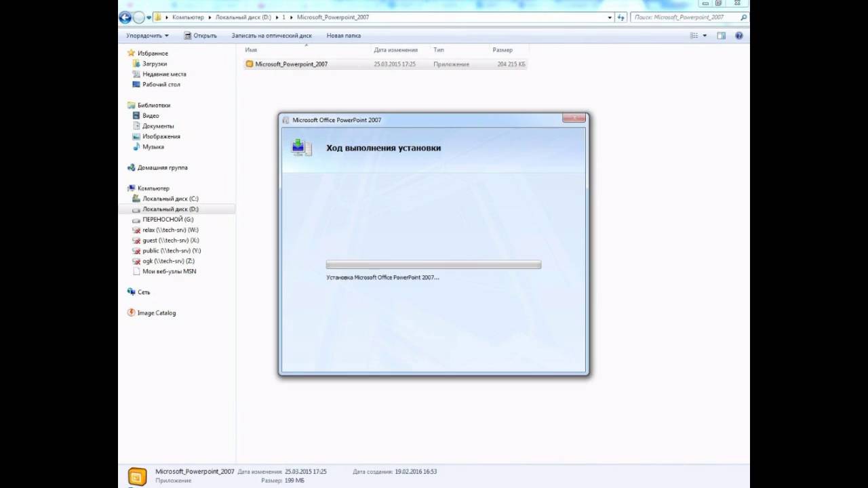Screen dimensions: 868x488
Task: Click the setup dialog title bar icon
Action: tap(285, 120)
